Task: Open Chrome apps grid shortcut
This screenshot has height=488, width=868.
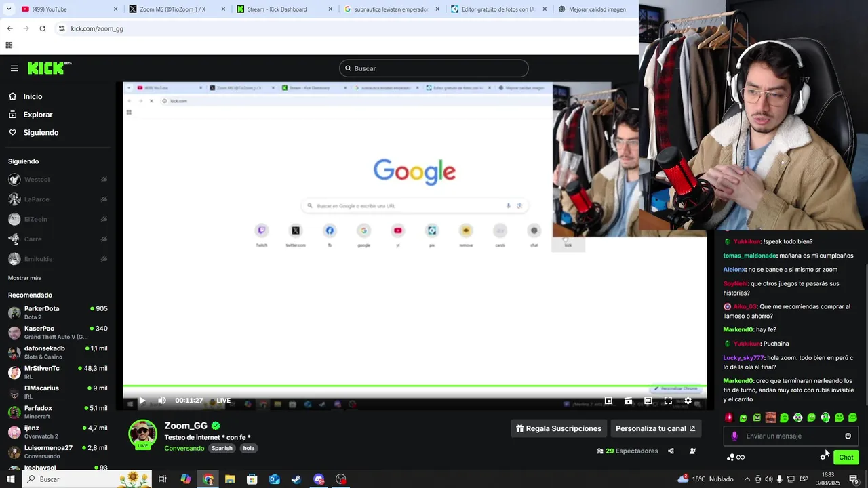Action: click(9, 45)
